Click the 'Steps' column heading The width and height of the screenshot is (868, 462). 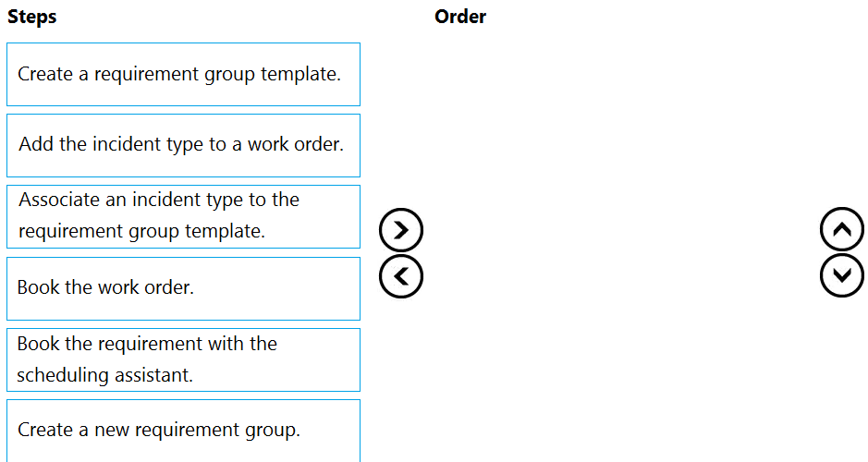[31, 17]
